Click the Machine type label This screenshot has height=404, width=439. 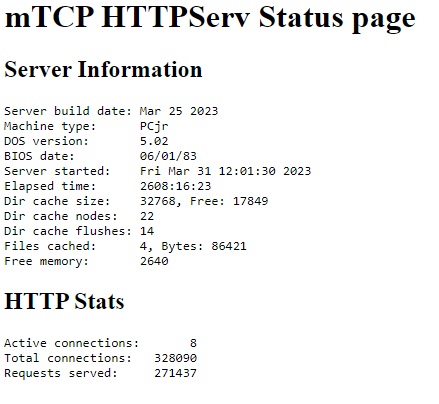[50, 126]
